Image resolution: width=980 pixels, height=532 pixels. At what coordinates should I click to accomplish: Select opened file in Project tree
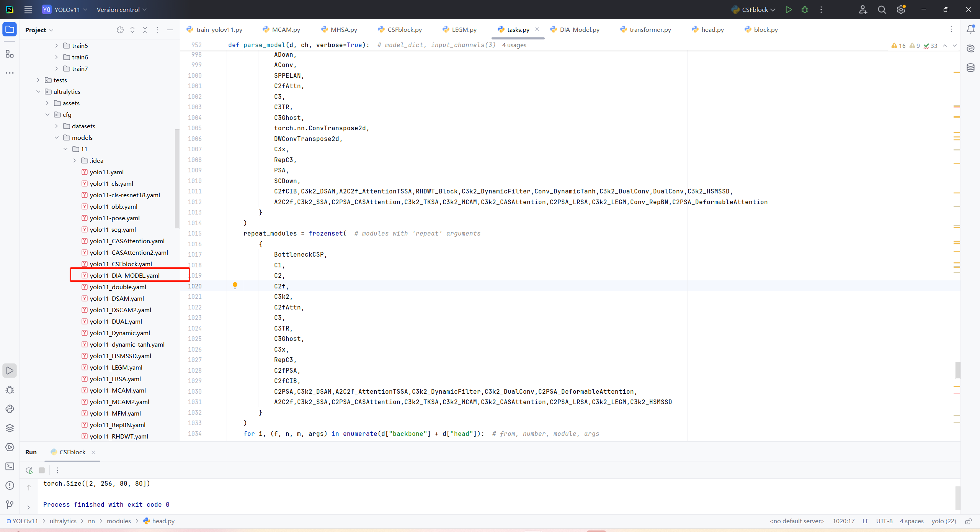(x=120, y=30)
